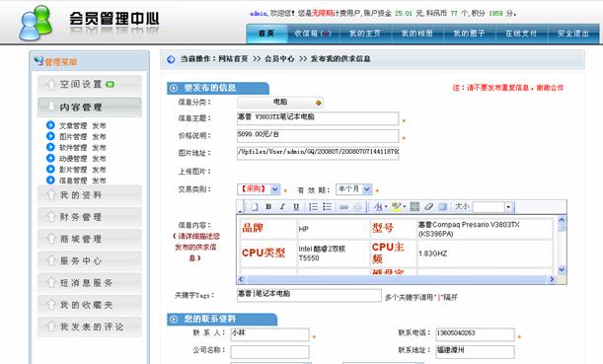Click the 关键字Tags keyword input field
This screenshot has height=364, width=603.
(309, 295)
